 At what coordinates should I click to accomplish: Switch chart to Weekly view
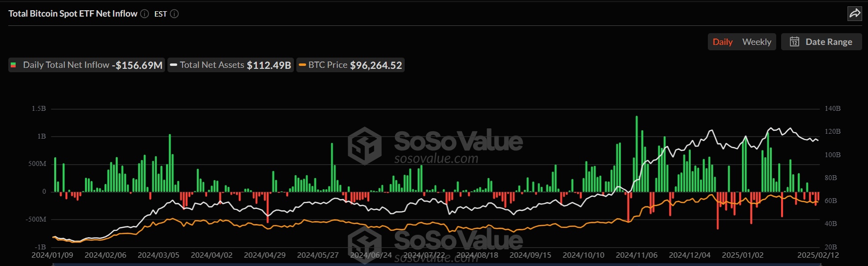point(757,42)
